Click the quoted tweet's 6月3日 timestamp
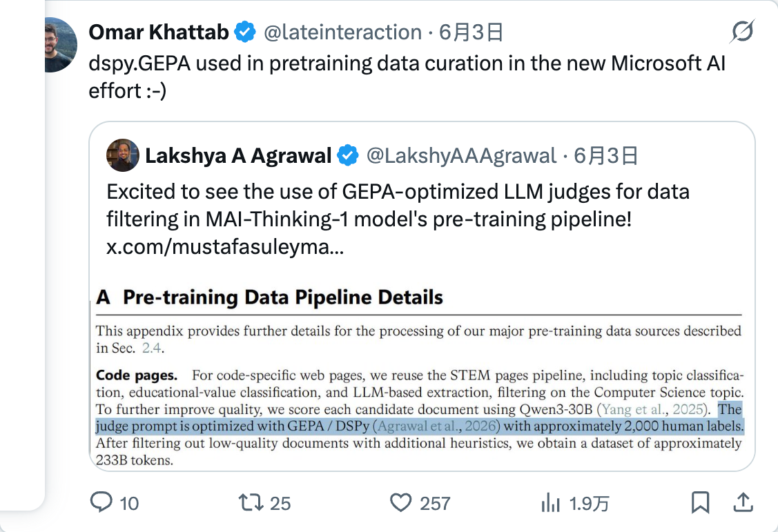Viewport: 778px width, 532px height. click(606, 156)
